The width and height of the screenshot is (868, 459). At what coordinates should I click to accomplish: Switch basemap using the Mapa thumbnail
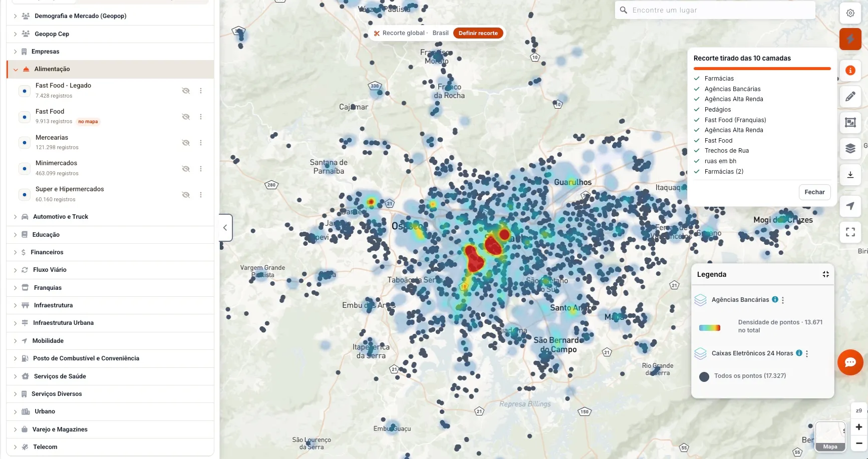(x=830, y=436)
